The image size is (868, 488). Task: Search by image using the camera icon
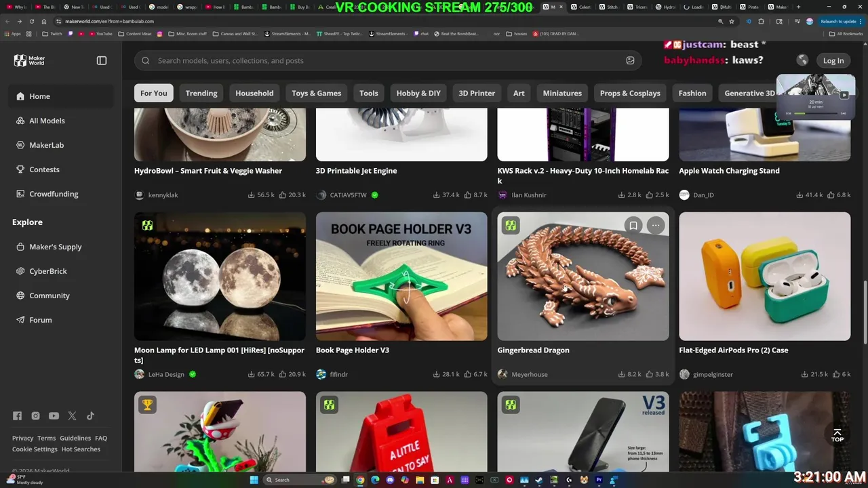tap(630, 60)
